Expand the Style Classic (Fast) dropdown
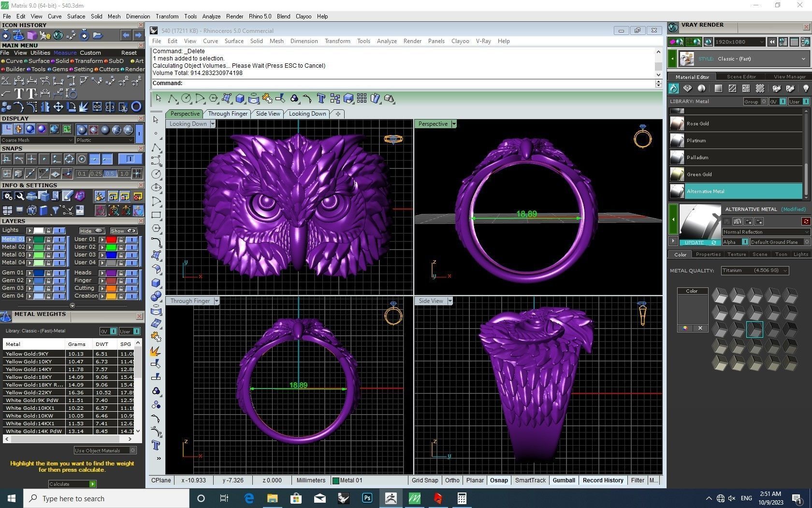 (x=744, y=59)
